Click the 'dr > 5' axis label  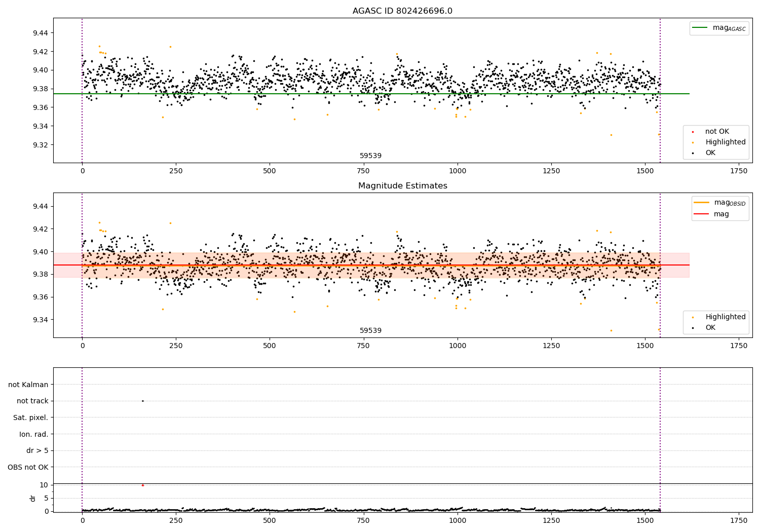pyautogui.click(x=37, y=450)
